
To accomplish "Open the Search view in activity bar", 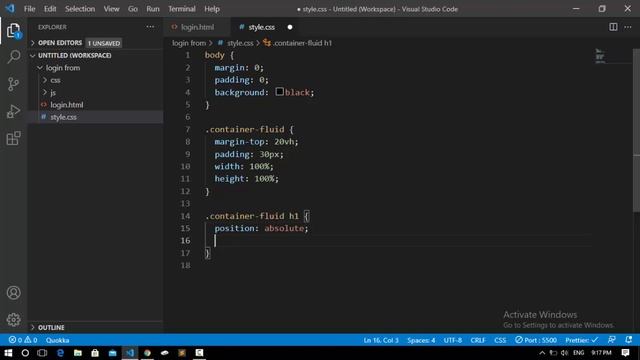I will (13, 57).
